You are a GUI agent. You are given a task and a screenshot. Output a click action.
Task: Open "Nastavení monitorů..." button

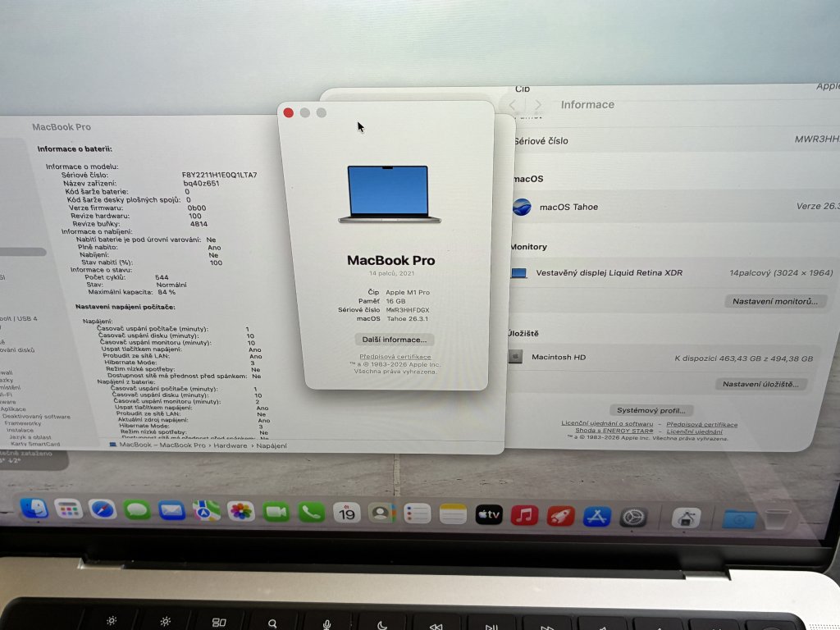tap(775, 301)
